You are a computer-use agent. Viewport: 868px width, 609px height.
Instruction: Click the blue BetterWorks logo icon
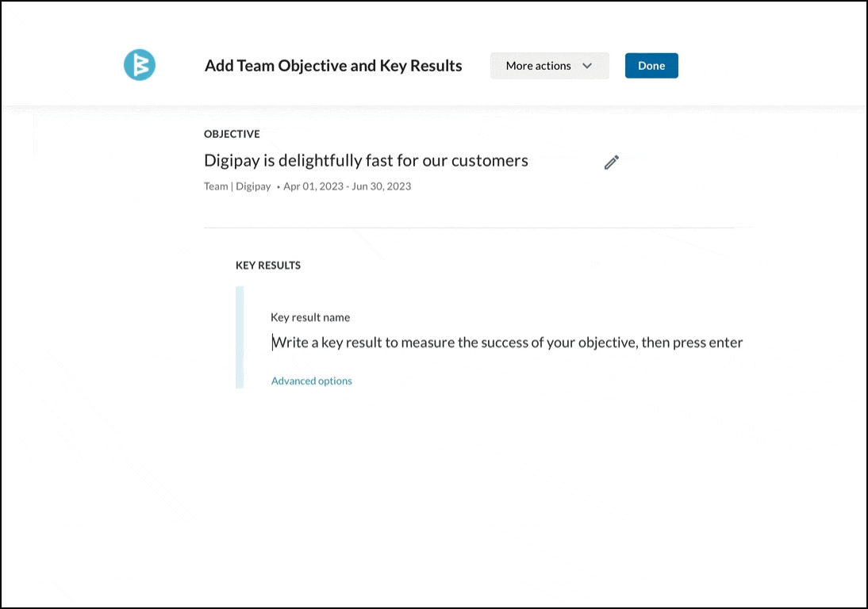tap(140, 65)
